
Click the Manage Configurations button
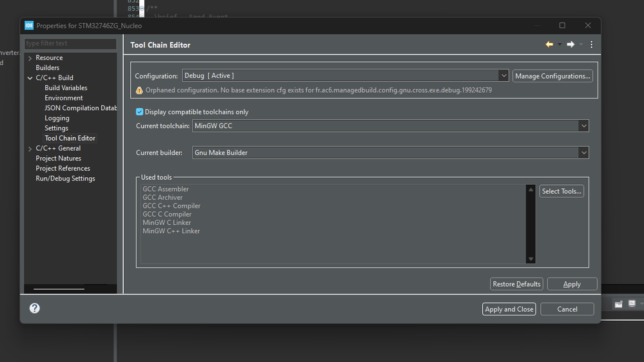point(552,76)
